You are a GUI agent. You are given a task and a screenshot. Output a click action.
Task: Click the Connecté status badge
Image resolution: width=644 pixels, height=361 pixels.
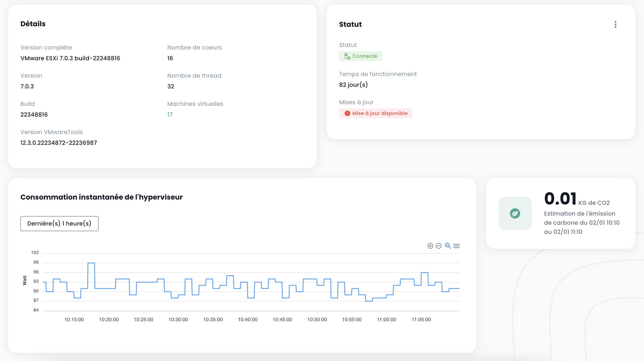click(x=364, y=56)
